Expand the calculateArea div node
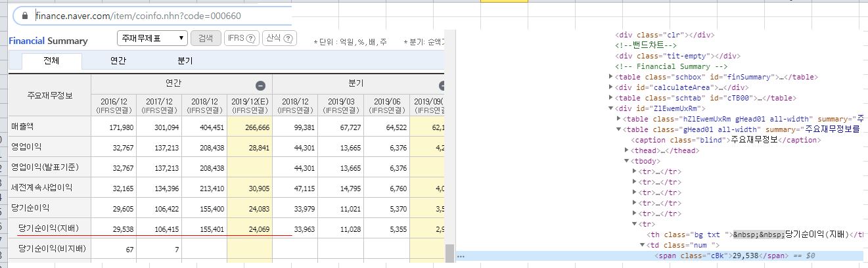Screen dimensions: 868x268 [x=611, y=87]
